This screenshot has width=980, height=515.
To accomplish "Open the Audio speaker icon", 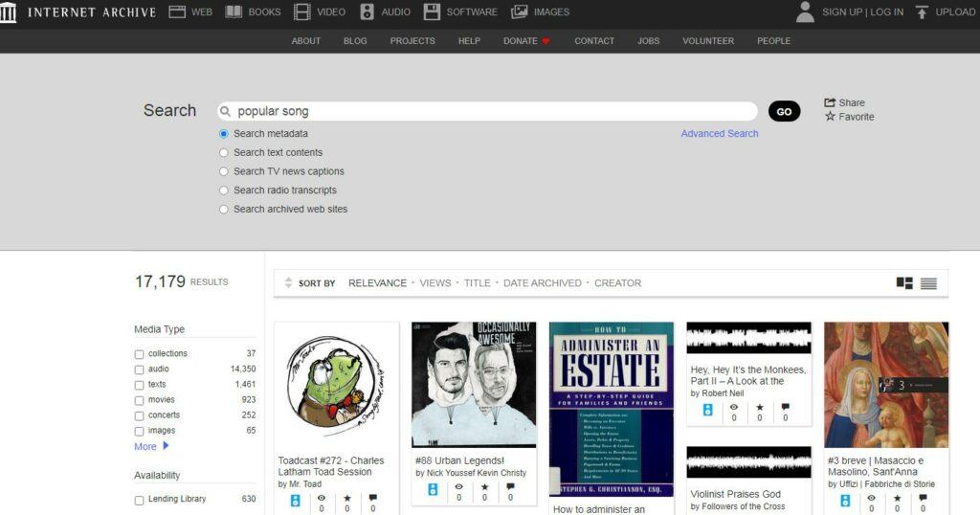I will pyautogui.click(x=367, y=11).
